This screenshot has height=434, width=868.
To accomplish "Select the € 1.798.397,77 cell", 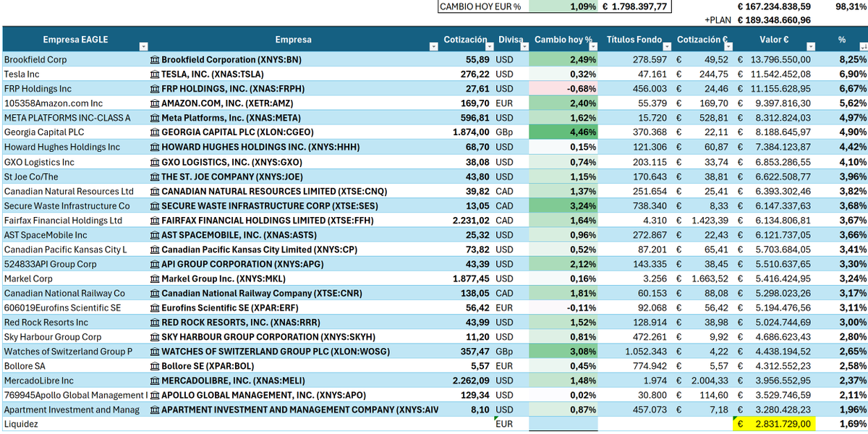I will coord(634,7).
